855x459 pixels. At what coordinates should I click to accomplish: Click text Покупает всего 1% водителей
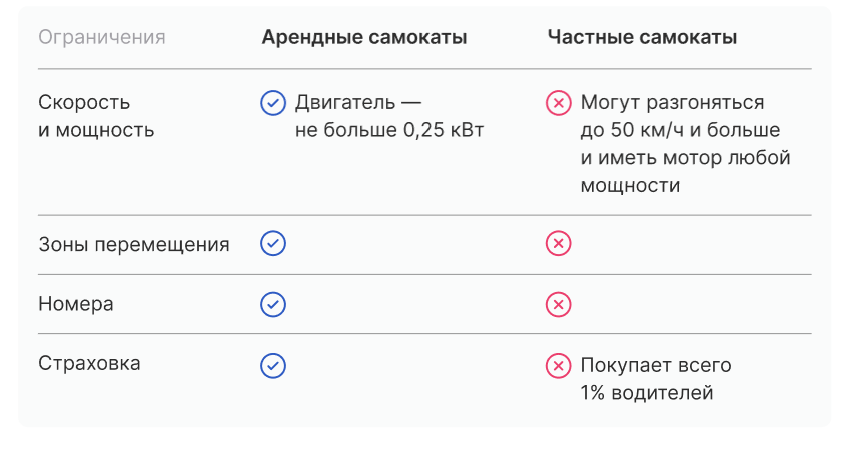(656, 379)
